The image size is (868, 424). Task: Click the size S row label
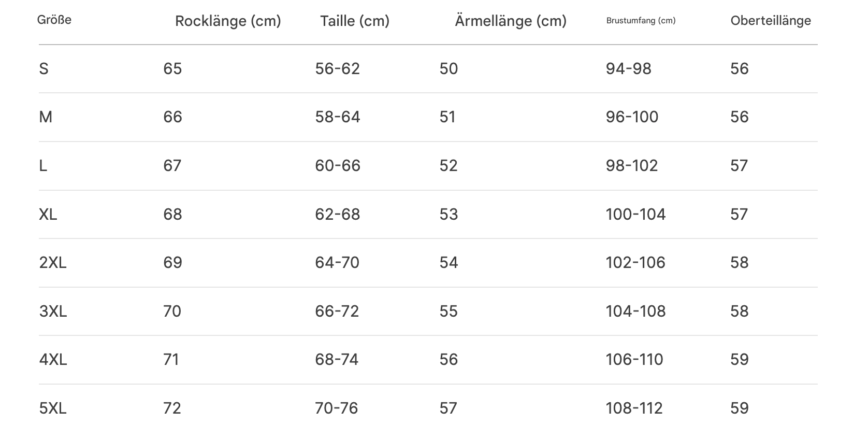point(44,69)
